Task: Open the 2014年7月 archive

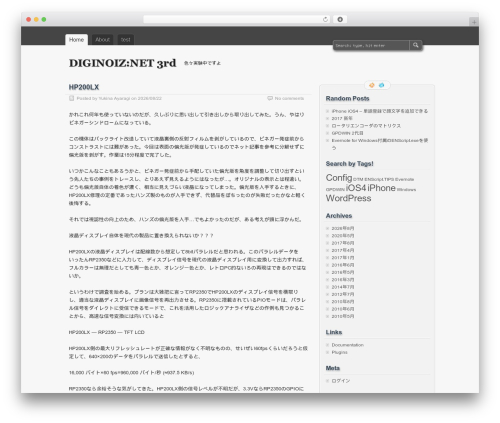Action: [x=343, y=287]
